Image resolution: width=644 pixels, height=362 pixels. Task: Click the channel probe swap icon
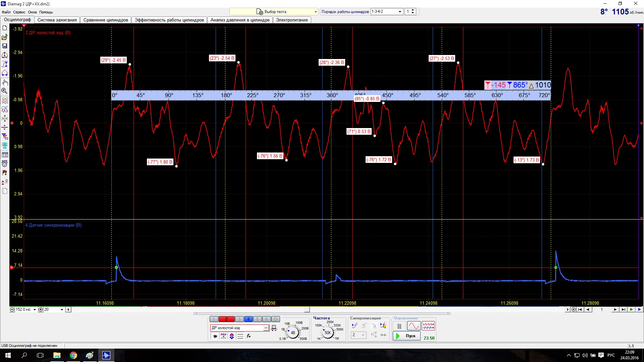tap(274, 328)
